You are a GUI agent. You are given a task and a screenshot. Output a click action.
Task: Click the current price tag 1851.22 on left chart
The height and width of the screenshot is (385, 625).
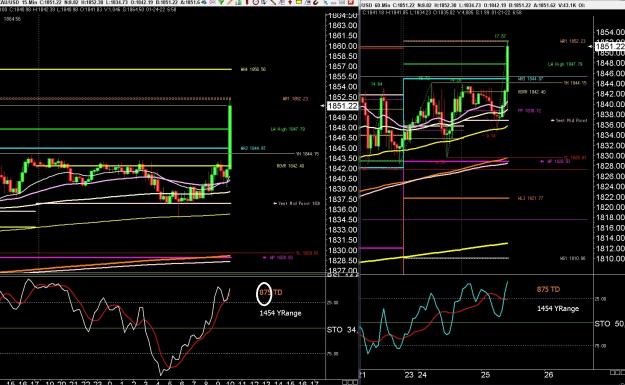click(x=342, y=106)
